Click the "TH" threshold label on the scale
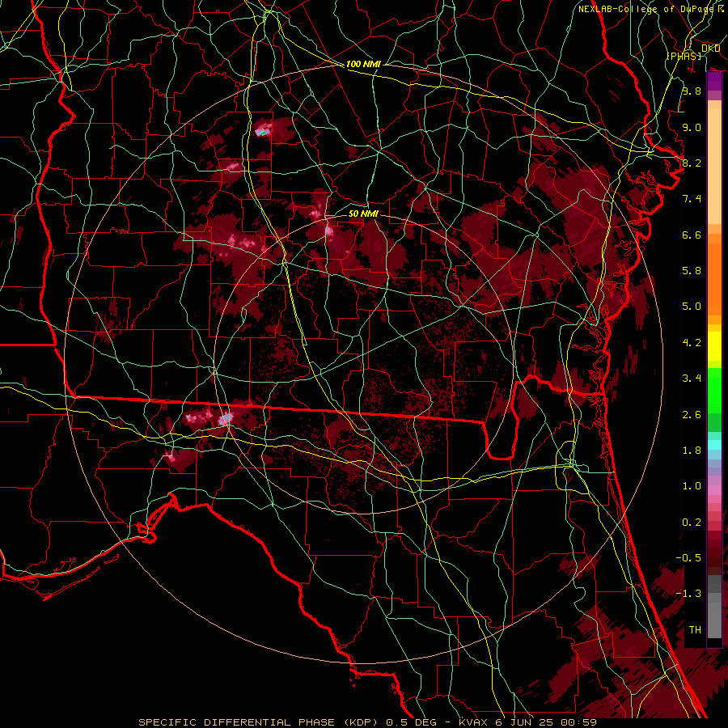 695,630
